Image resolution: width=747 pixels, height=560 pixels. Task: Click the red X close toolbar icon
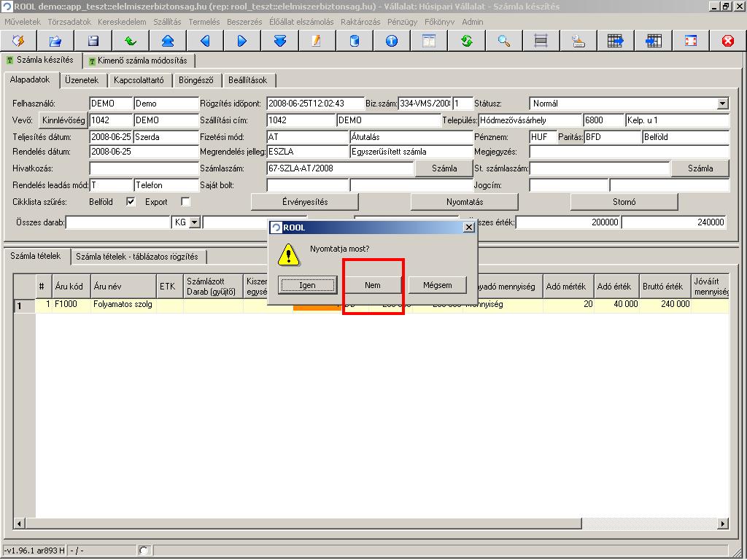(727, 41)
